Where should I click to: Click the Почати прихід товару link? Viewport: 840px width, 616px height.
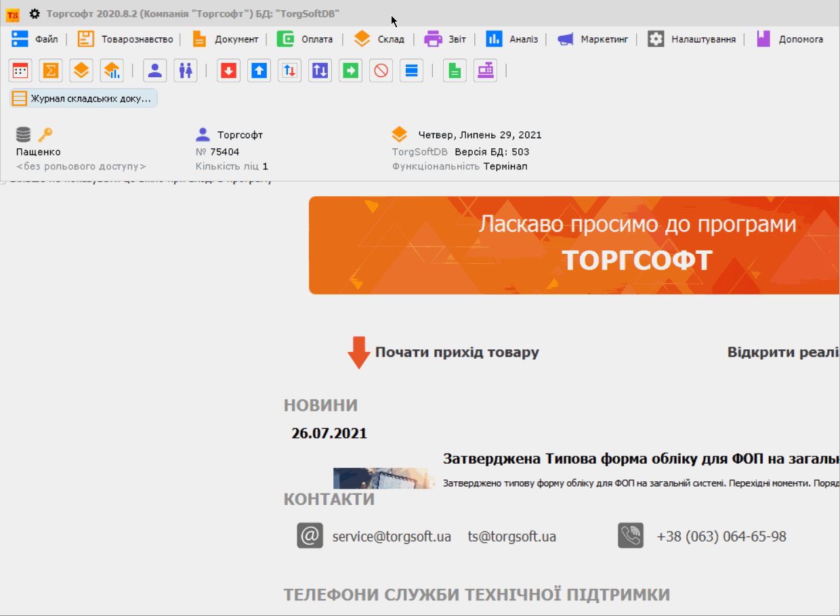tap(457, 353)
